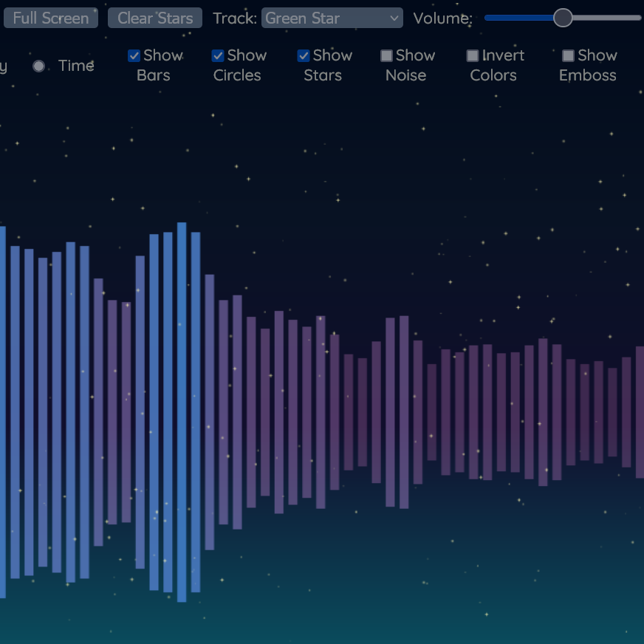Image resolution: width=644 pixels, height=644 pixels.
Task: Disable the Show Circles checkbox
Action: coord(218,55)
